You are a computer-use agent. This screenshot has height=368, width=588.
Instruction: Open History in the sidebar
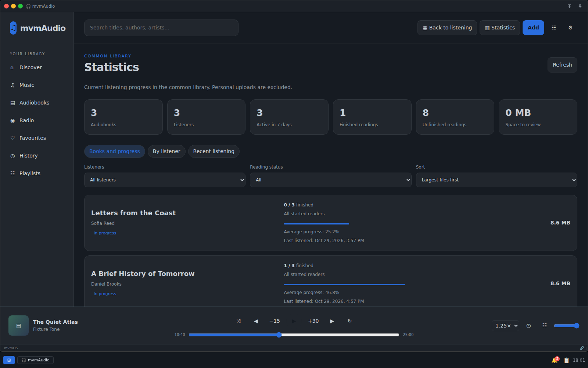click(x=37, y=156)
